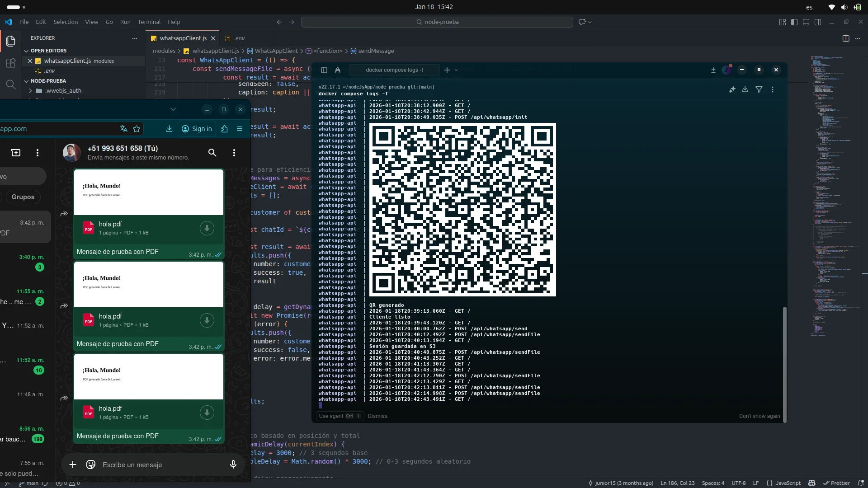
Task: Download the first hola.pdf attachment
Action: [x=207, y=228]
